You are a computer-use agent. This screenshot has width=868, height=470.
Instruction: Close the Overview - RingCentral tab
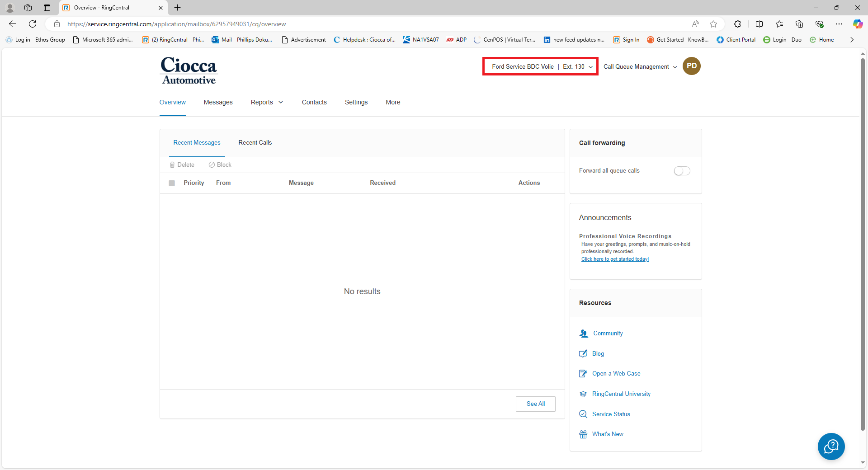click(160, 8)
